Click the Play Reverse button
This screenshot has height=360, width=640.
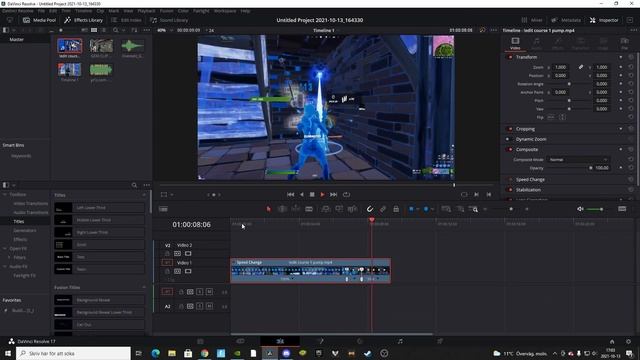301,195
